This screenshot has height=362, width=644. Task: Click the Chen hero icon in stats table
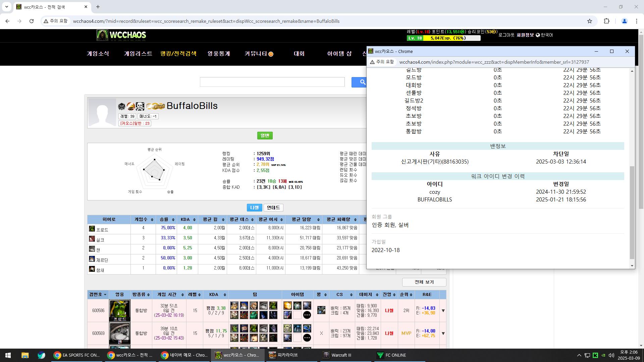tap(92, 249)
